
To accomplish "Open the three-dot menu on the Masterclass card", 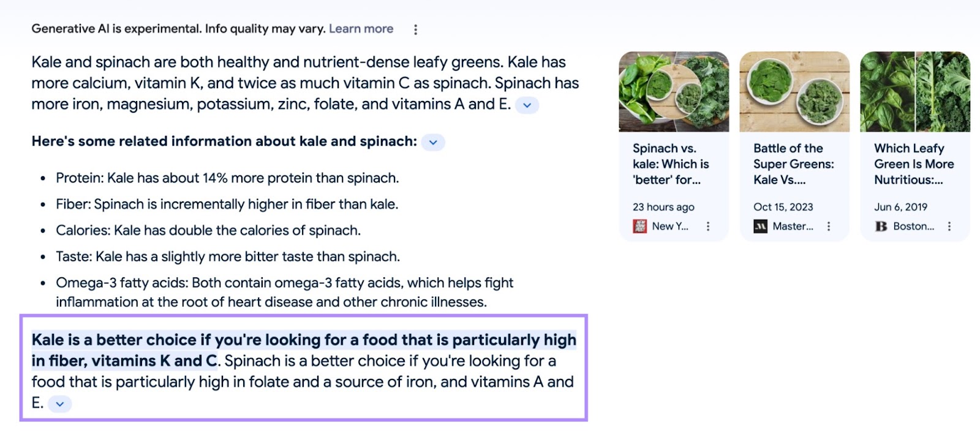I will point(830,226).
